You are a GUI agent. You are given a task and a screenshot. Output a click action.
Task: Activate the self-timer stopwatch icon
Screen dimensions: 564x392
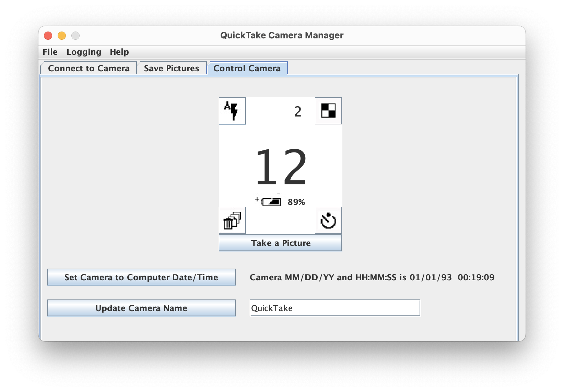[328, 220]
